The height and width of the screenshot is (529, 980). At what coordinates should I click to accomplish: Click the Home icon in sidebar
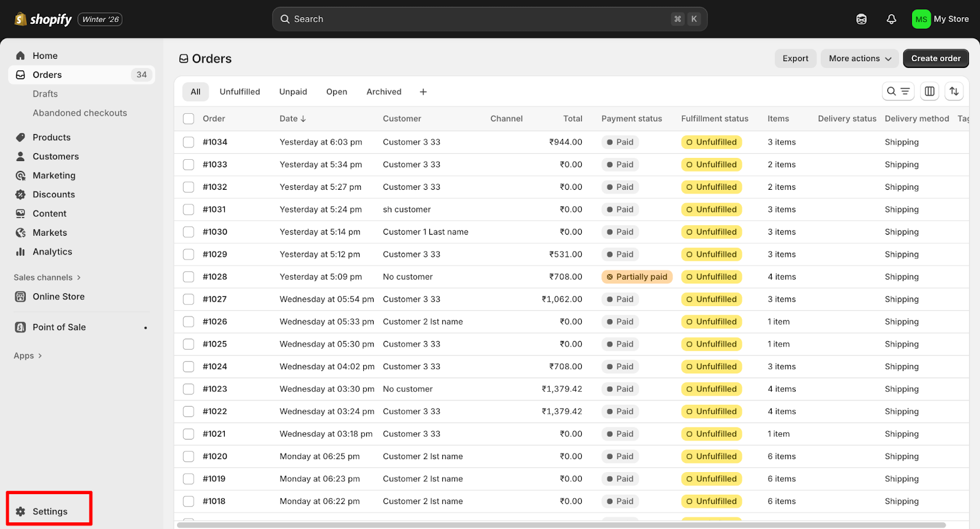pos(20,56)
